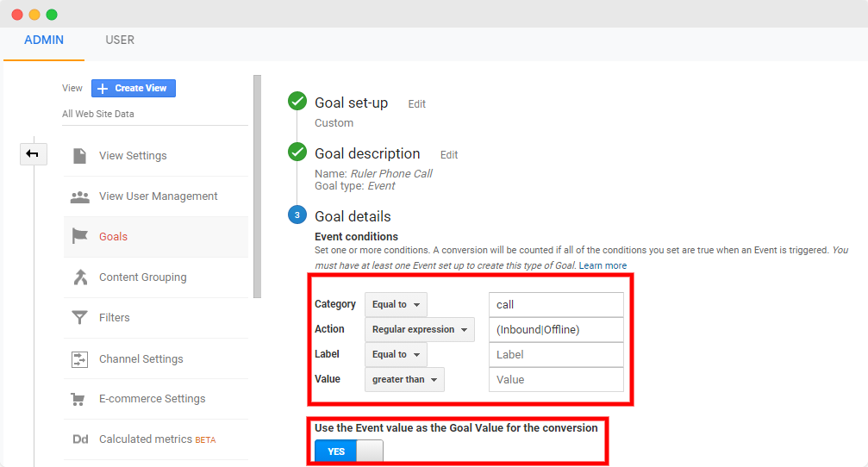
Task: Open the Filters menu item
Action: click(156, 318)
